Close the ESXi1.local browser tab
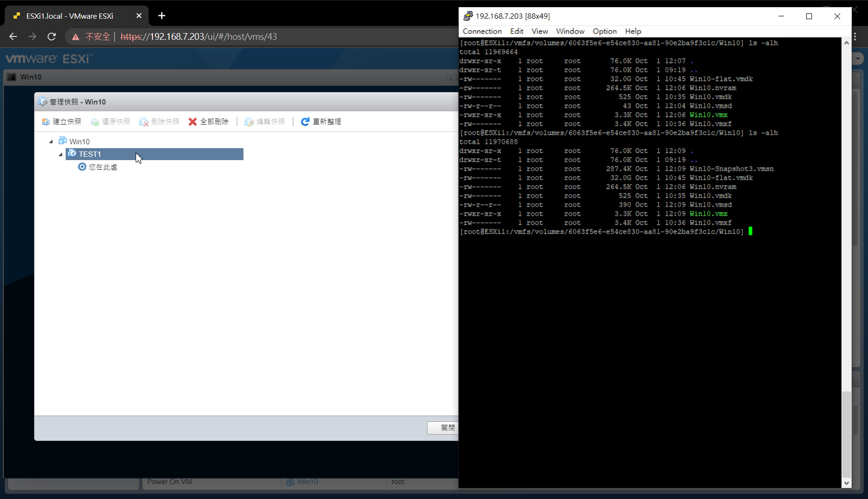 pyautogui.click(x=139, y=16)
